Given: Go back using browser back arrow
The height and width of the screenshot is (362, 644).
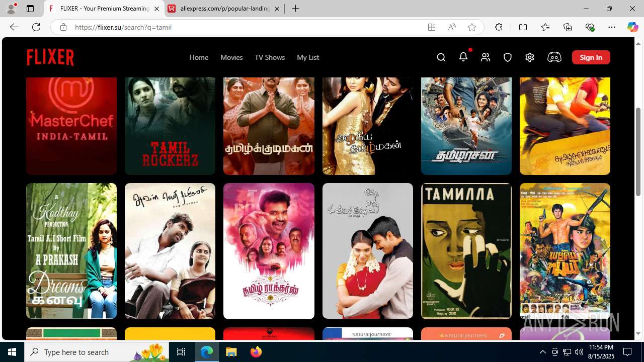Looking at the screenshot, I should point(14,27).
